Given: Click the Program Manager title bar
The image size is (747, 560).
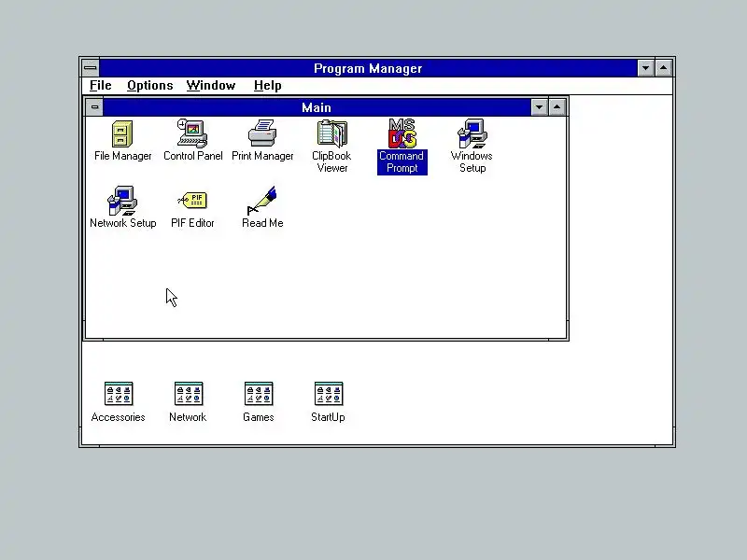Looking at the screenshot, I should [x=368, y=68].
